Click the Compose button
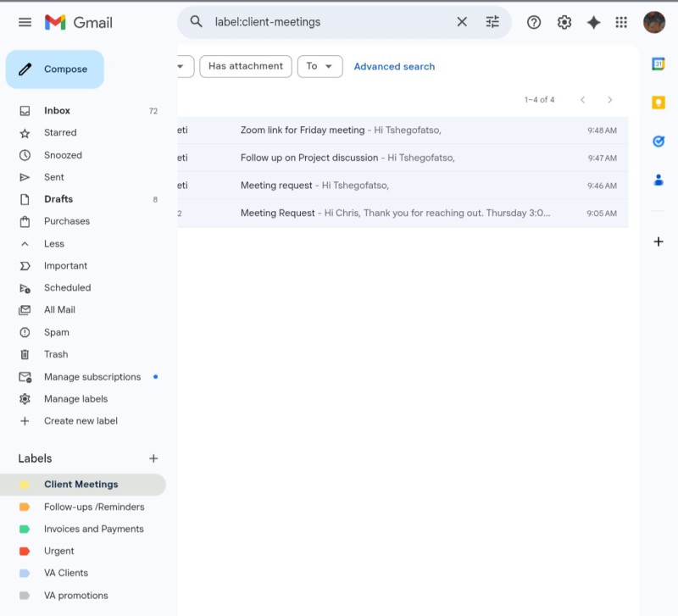The width and height of the screenshot is (678, 616). [55, 69]
